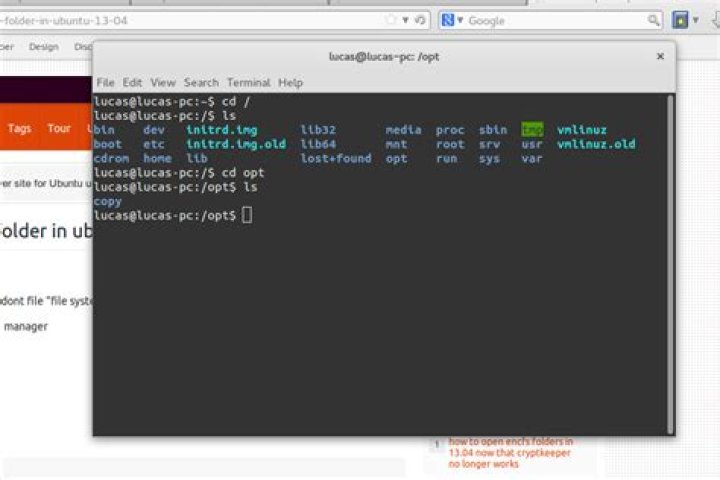Open Tags link on the website
720x480 pixels.
point(19,128)
